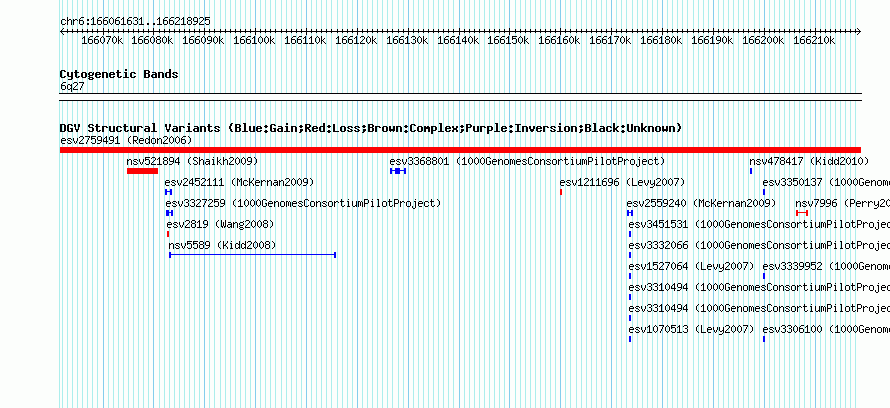Open the esv1070513 (Levy2007) variant label

[x=691, y=329]
